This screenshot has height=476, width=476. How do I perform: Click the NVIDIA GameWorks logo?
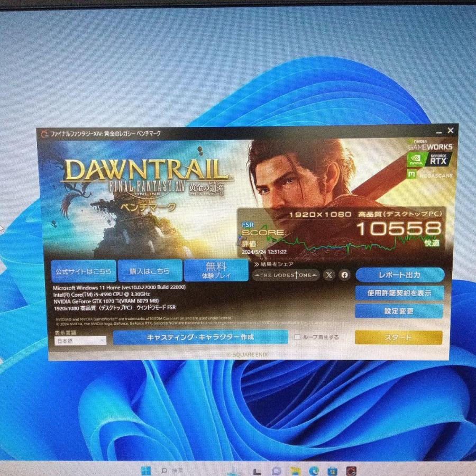point(430,145)
